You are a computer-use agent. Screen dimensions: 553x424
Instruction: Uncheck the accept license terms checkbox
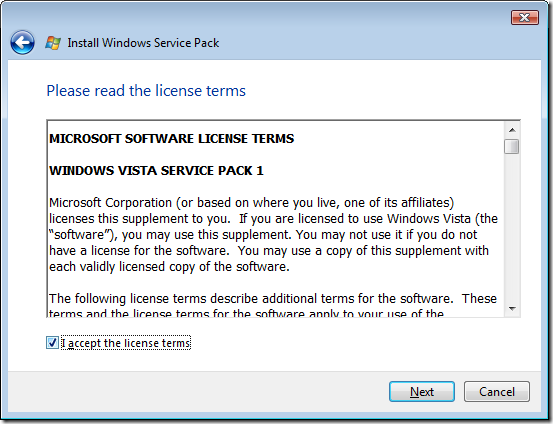(52, 343)
